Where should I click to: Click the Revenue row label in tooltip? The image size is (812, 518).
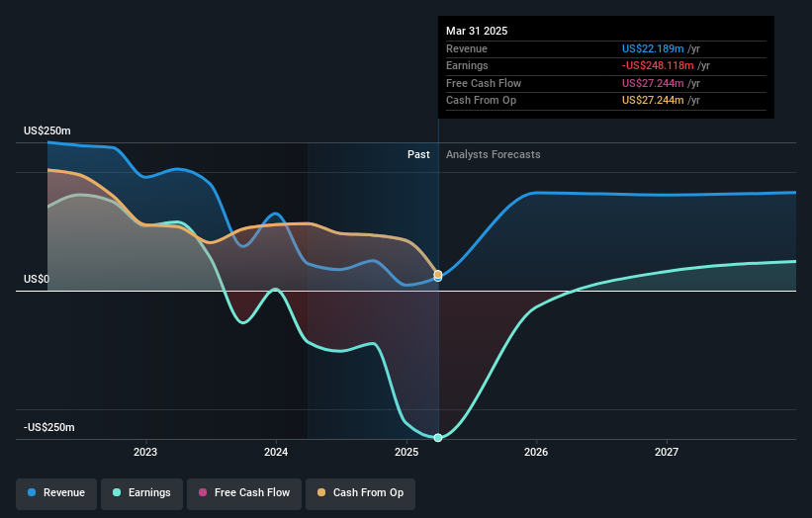[467, 48]
